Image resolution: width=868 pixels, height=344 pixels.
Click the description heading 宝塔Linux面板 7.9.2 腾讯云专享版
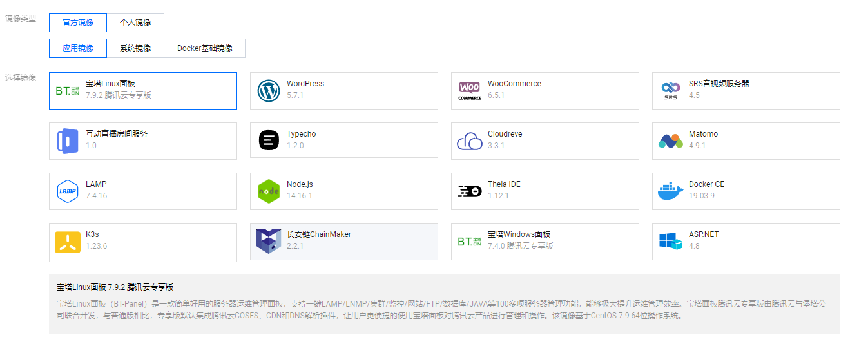(115, 287)
